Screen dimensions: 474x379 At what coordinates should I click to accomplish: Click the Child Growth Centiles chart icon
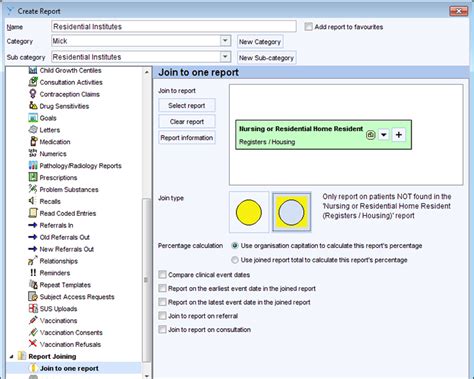pyautogui.click(x=33, y=70)
